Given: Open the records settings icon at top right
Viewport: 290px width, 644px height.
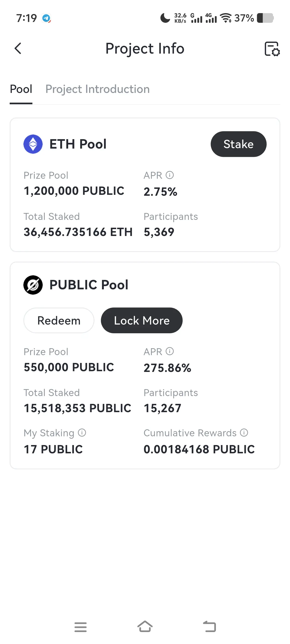Looking at the screenshot, I should [272, 49].
